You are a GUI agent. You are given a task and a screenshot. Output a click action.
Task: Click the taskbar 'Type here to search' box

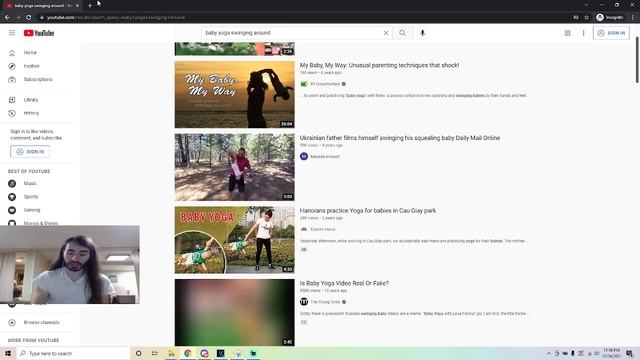73,353
